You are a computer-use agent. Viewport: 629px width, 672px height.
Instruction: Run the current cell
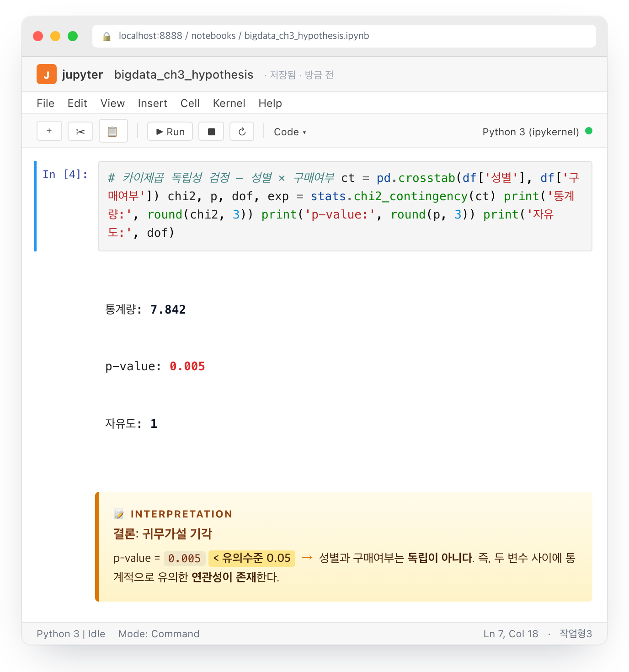(170, 131)
